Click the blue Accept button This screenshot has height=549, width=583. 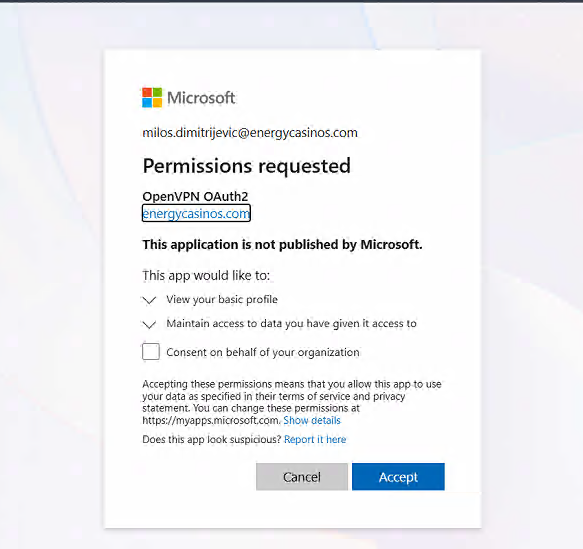398,477
